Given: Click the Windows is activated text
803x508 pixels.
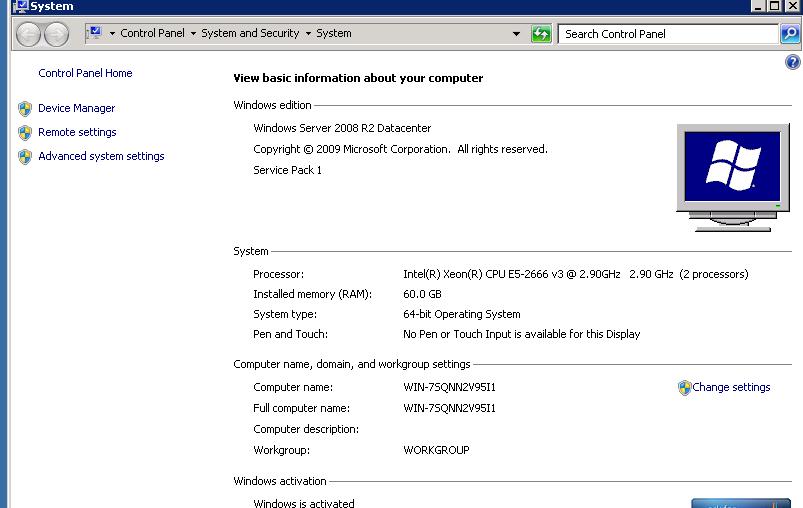Looking at the screenshot, I should click(x=304, y=503).
